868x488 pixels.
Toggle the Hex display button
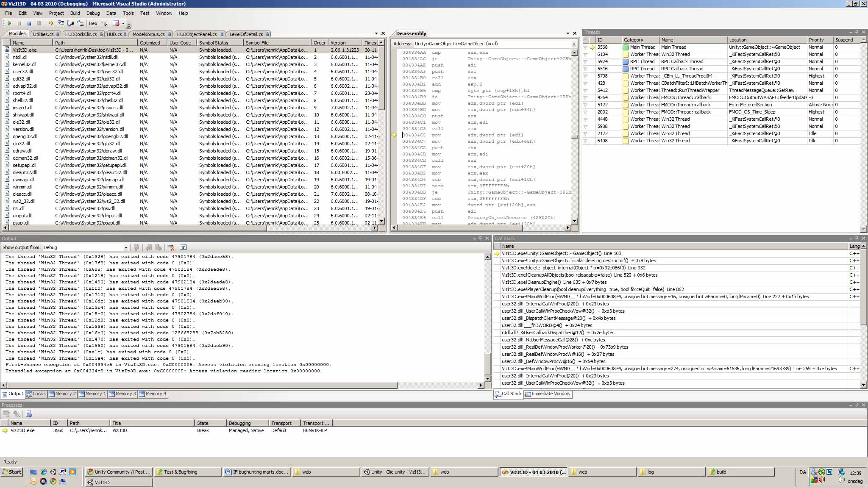tap(92, 23)
